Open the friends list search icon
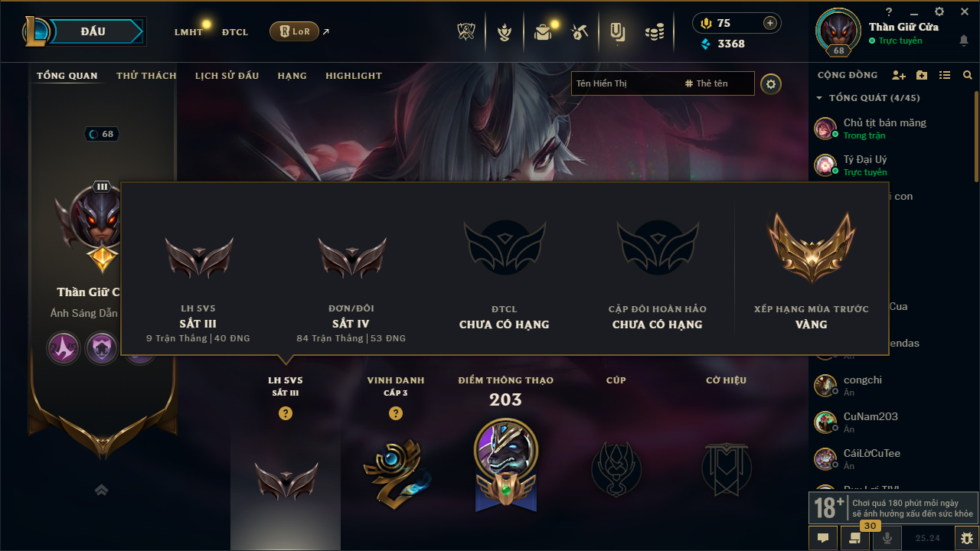The height and width of the screenshot is (551, 980). (968, 75)
